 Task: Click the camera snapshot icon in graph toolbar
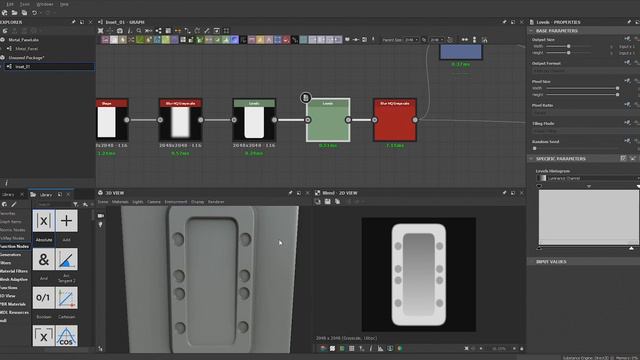tap(120, 31)
